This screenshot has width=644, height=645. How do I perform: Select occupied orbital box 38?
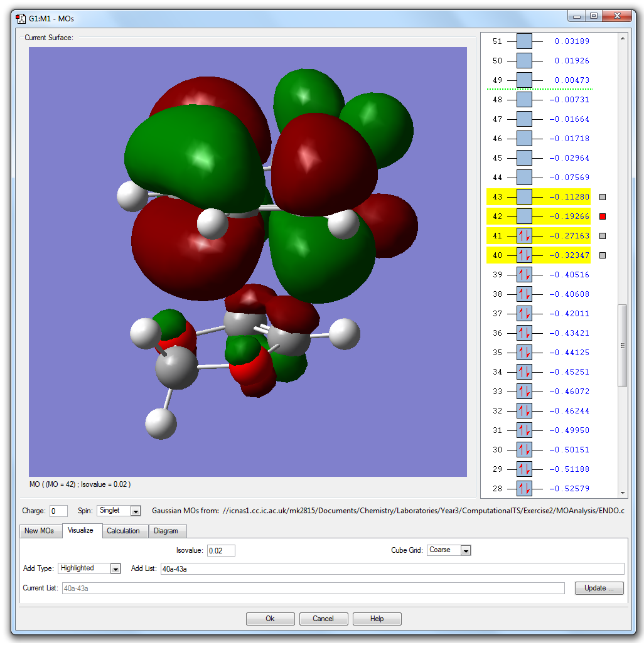[x=524, y=294]
